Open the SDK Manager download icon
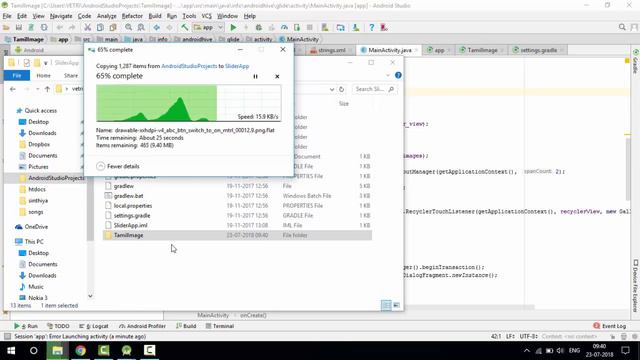Viewport: 640px width, 360px height. (356, 27)
